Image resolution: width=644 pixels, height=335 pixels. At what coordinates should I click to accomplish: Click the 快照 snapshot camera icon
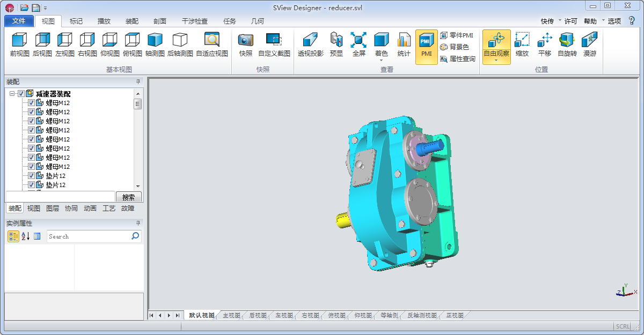coord(246,41)
